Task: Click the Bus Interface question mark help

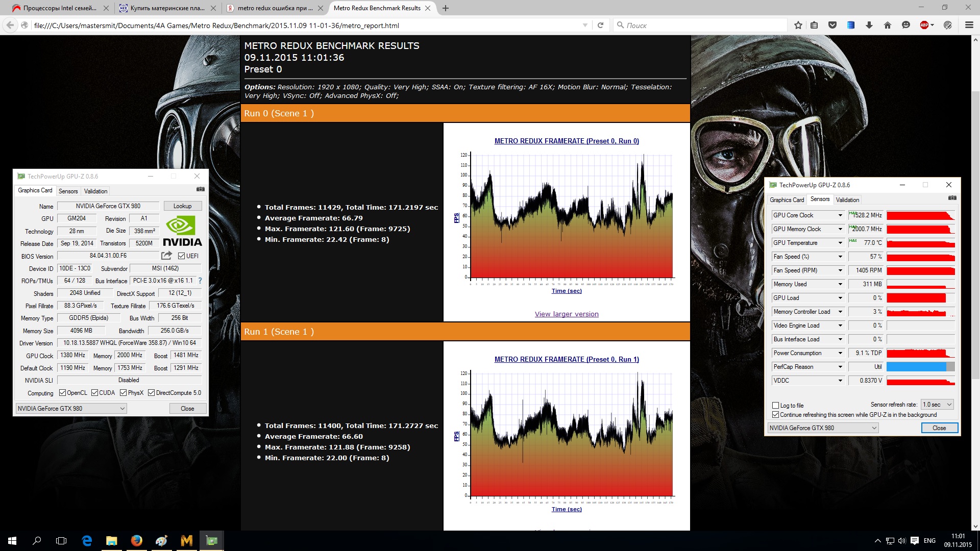Action: click(x=200, y=281)
